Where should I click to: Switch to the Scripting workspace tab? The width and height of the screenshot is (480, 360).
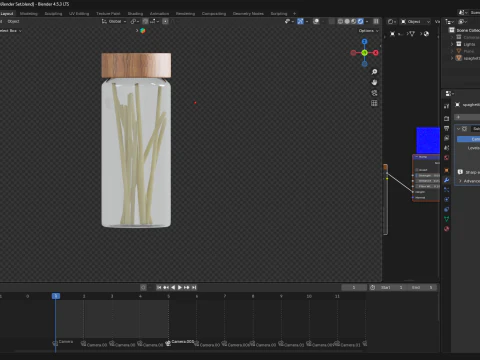pyautogui.click(x=279, y=14)
